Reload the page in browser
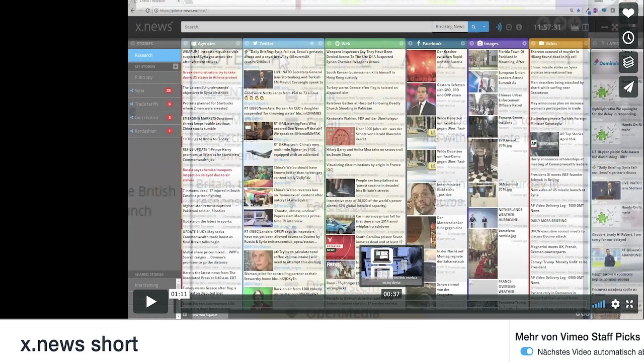This screenshot has width=644, height=362. point(147,11)
